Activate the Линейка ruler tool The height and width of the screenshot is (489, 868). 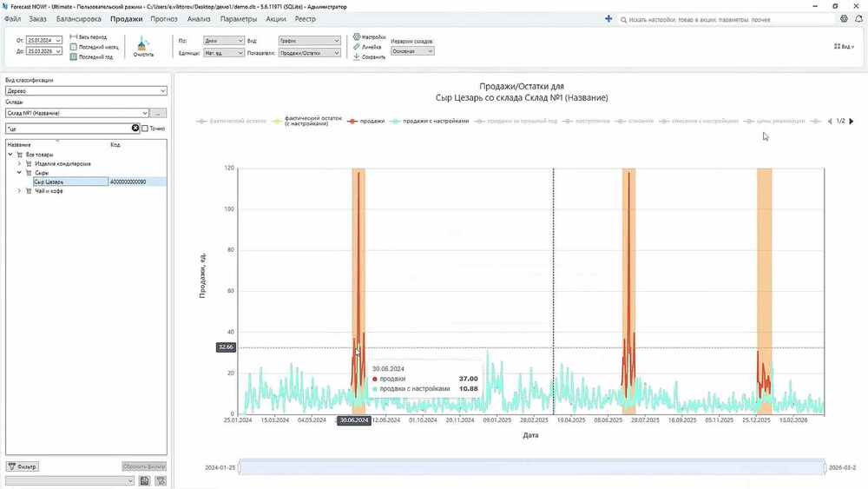357,47
